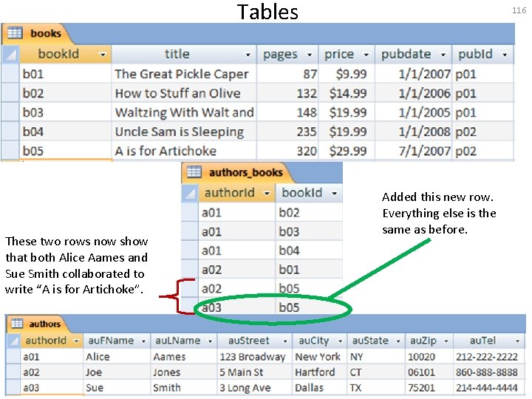Click cell "Waltzing With Walt and"
This screenshot has height=399, width=532.
tap(184, 112)
